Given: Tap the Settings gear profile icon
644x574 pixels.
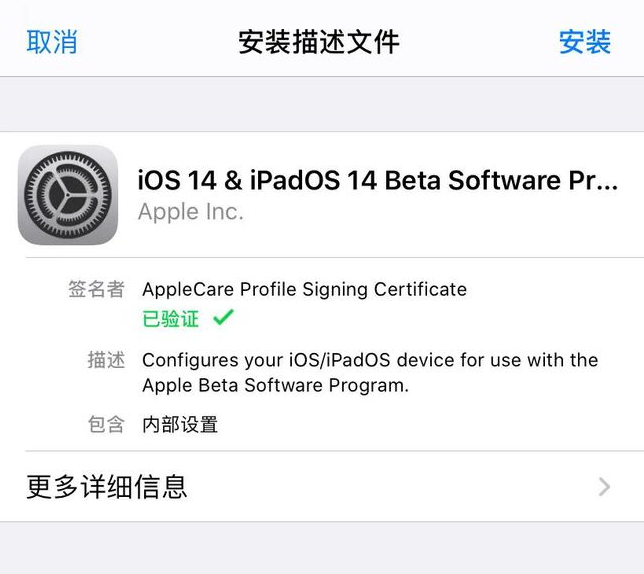Looking at the screenshot, I should 68,195.
